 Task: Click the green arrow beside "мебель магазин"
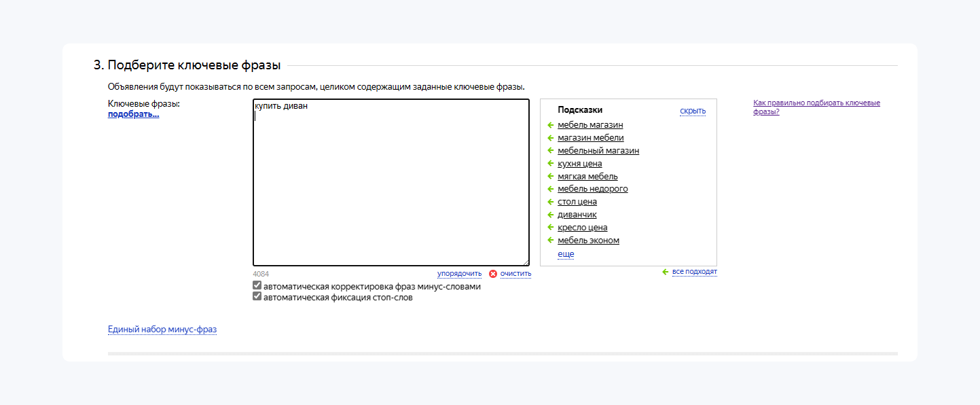click(x=551, y=125)
